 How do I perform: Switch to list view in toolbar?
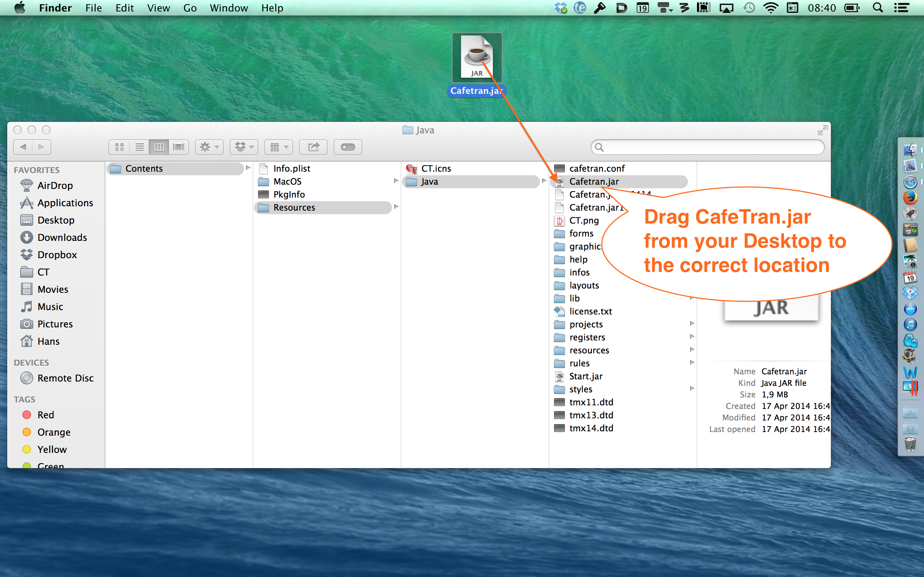139,147
